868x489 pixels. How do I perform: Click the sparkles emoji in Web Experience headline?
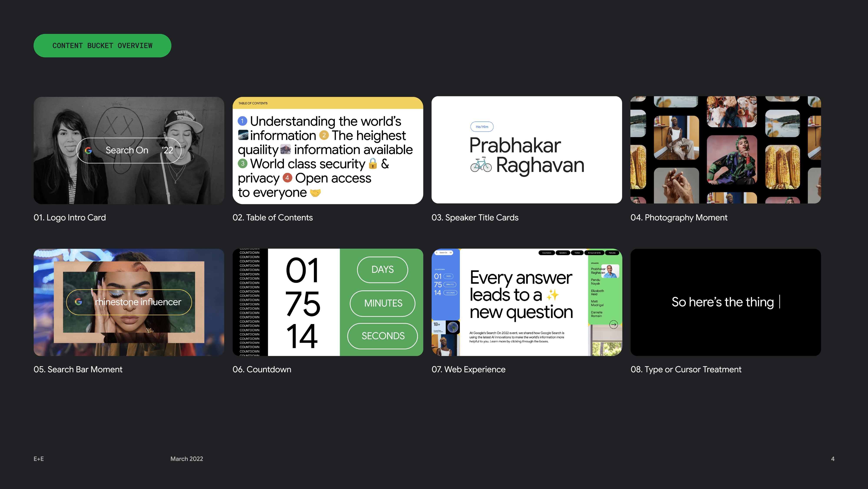coord(553,295)
